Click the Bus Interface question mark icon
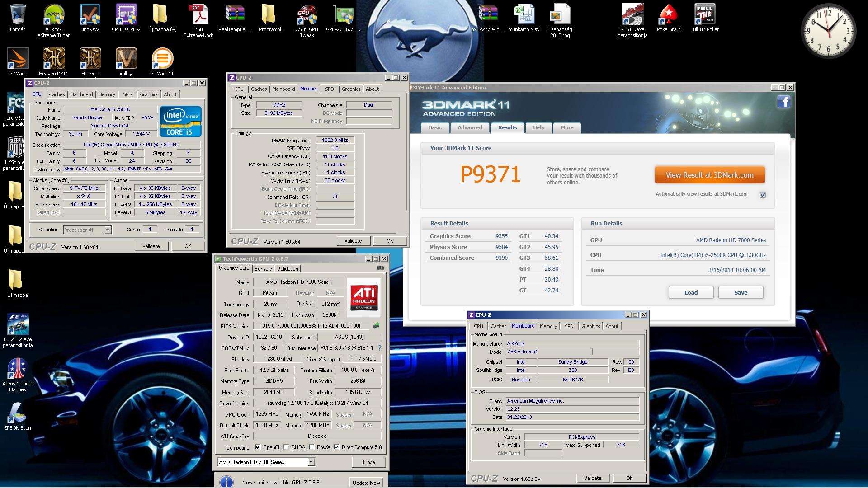Screen dimensions: 868x488 (x=379, y=348)
